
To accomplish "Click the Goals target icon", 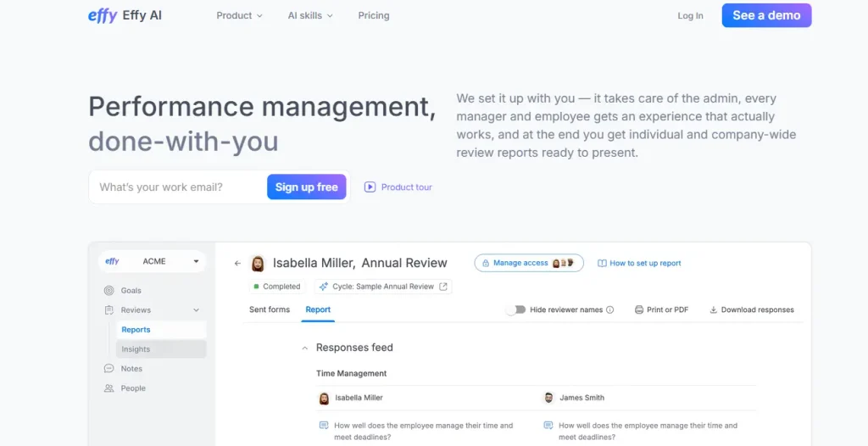I will click(x=109, y=290).
